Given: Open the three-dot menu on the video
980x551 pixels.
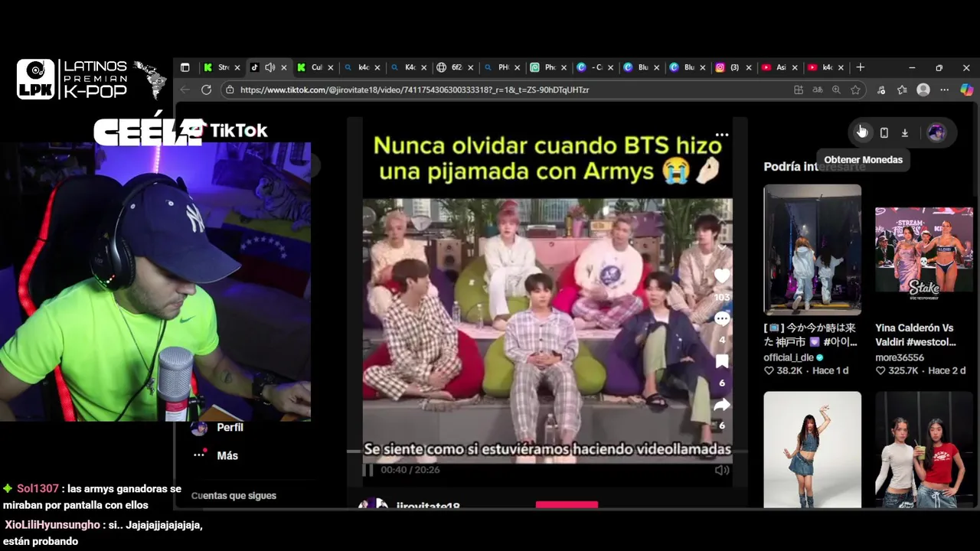Looking at the screenshot, I should (722, 135).
